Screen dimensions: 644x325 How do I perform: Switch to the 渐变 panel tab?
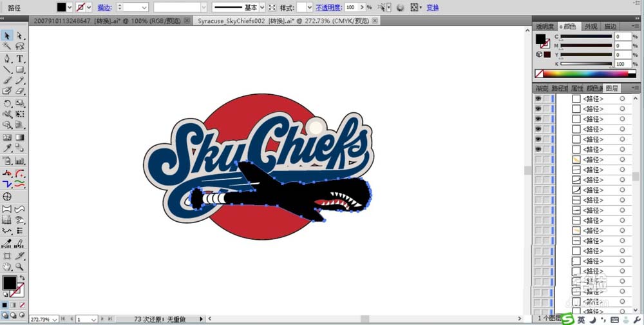(542, 88)
